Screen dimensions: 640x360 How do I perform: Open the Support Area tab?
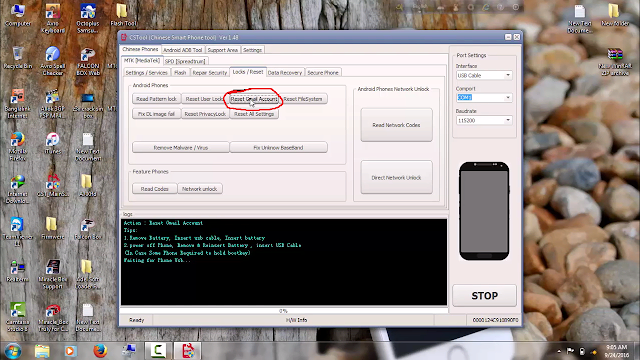222,50
